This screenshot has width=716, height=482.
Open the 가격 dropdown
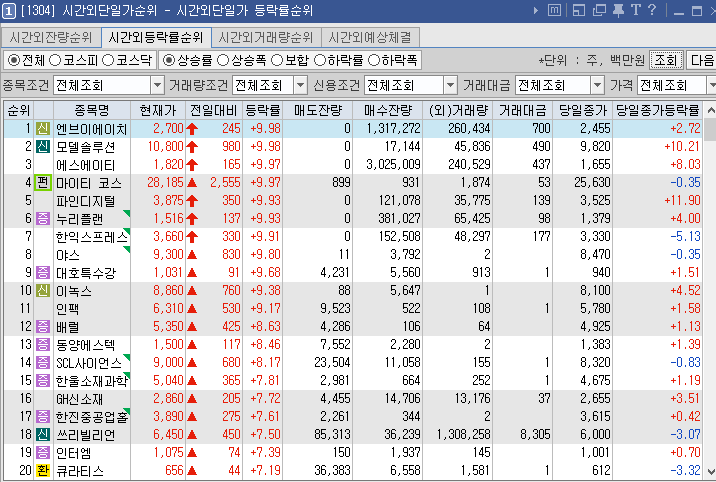[711, 85]
